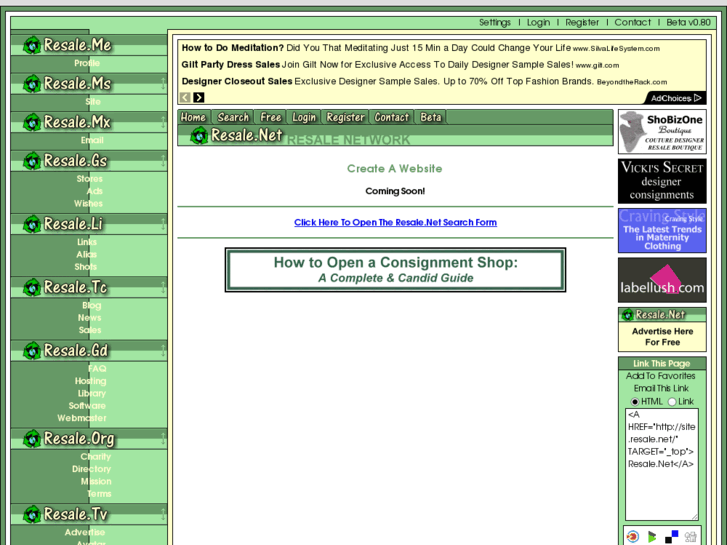Click the globe icon beside Resale.Ms
This screenshot has width=727, height=545.
coord(32,84)
